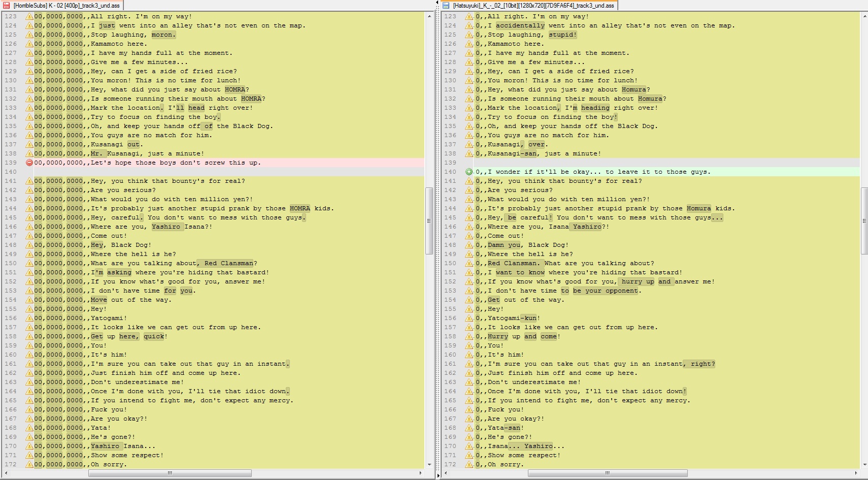Click the left pane horizontal scrollbar thumb
Image resolution: width=868 pixels, height=480 pixels.
tap(170, 473)
